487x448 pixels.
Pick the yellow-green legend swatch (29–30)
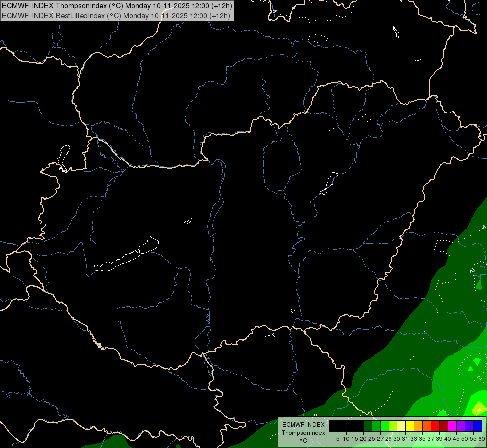coord(393,426)
